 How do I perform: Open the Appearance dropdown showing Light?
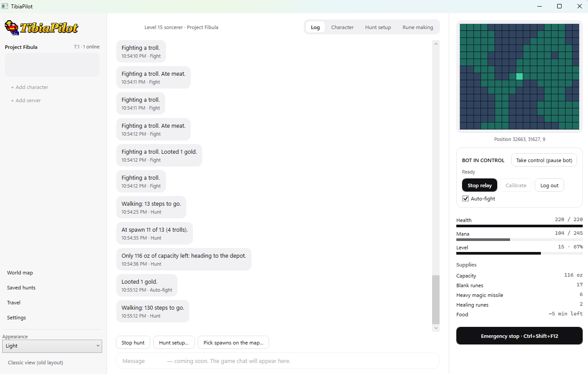coord(52,346)
